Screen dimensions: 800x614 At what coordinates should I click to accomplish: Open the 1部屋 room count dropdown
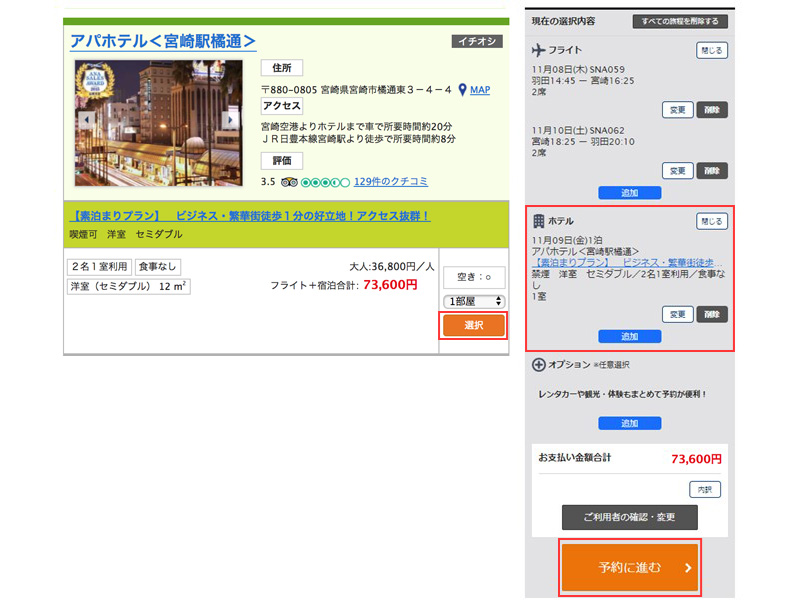point(474,302)
